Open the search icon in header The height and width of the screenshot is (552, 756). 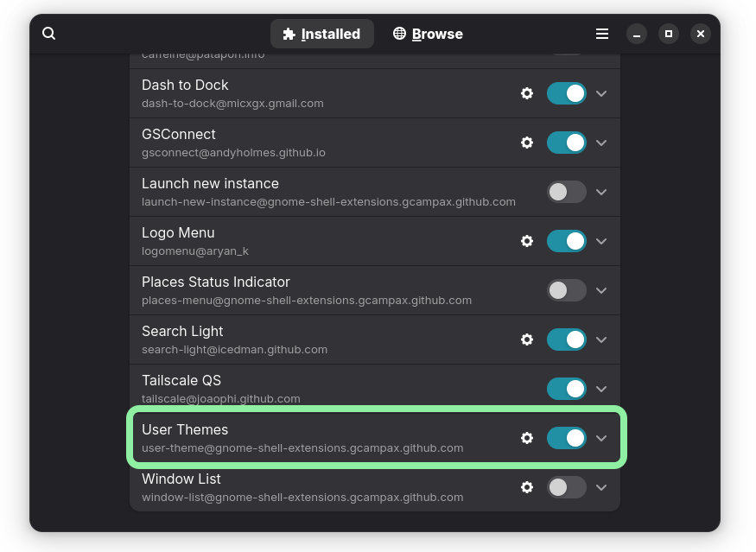click(x=49, y=34)
